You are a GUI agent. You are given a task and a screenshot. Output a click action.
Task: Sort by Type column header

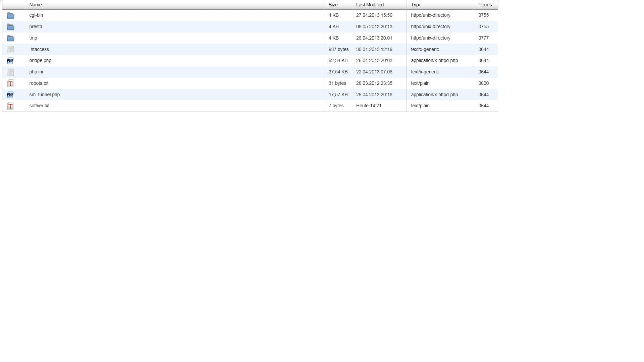tap(416, 5)
